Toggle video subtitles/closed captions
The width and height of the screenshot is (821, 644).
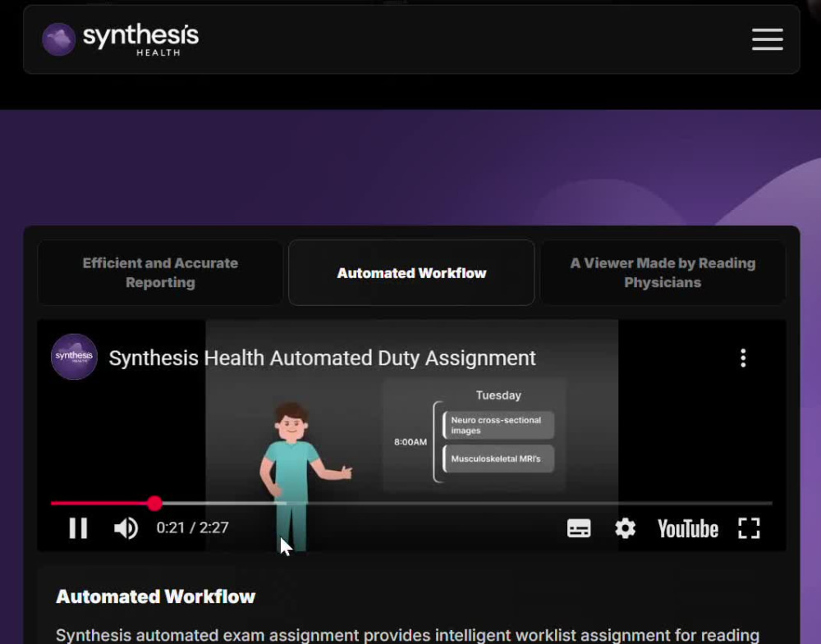(579, 528)
